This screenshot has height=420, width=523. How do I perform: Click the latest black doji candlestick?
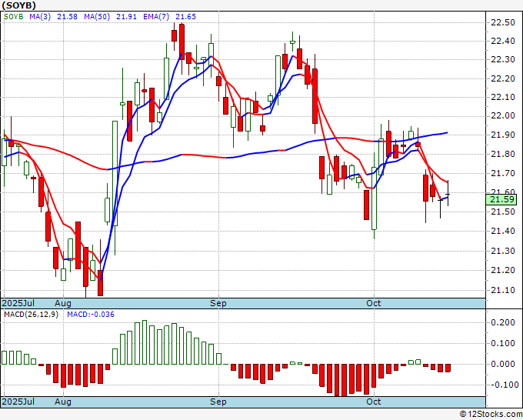pos(448,194)
